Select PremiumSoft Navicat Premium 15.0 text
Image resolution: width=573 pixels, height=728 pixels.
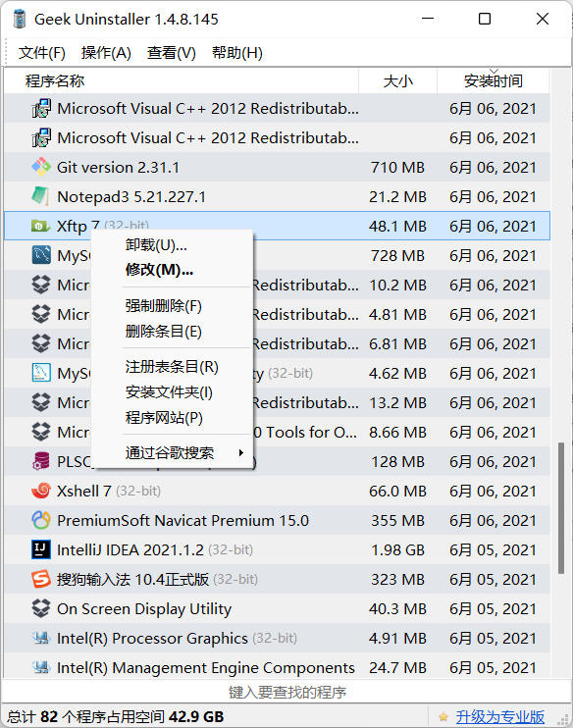point(182,520)
